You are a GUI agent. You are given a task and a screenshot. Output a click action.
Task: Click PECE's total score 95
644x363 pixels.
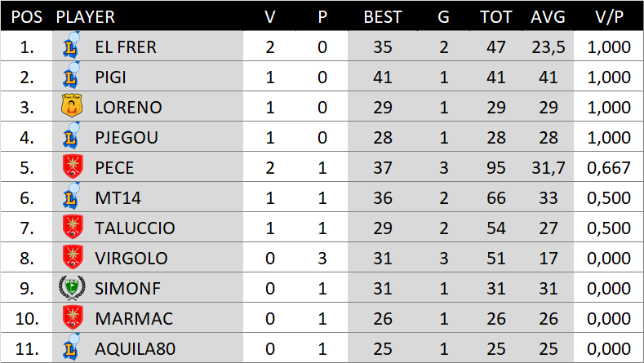[496, 167]
